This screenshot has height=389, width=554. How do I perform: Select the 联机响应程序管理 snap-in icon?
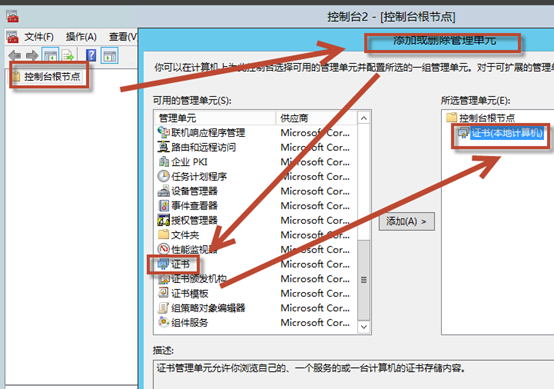coord(163,132)
